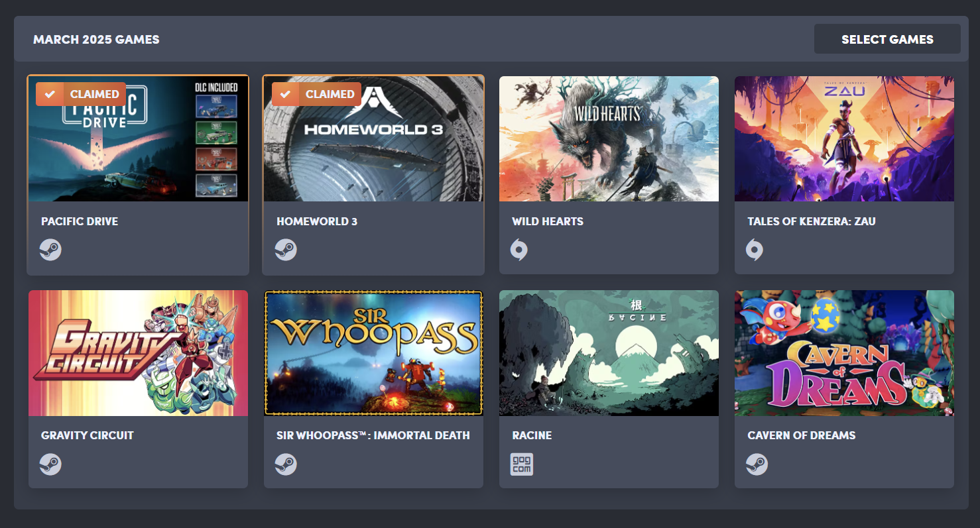Select the Gravity Circuit cover art
The image size is (980, 528).
pos(138,353)
